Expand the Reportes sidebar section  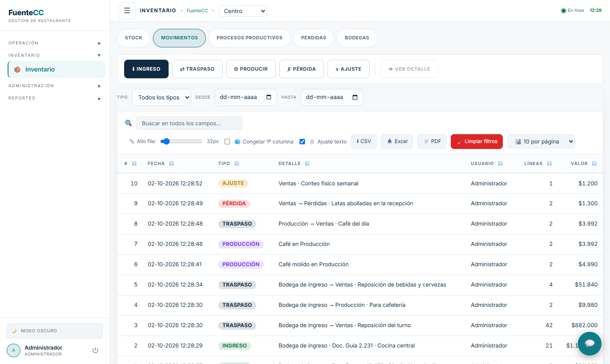[55, 98]
